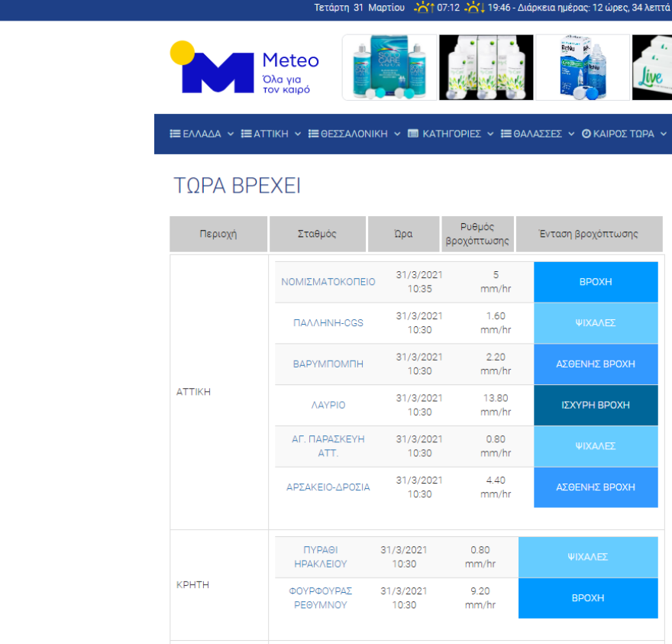
Task: Open the ΚΑΤΗΓΟΡΙΕΣ menu
Action: click(451, 134)
